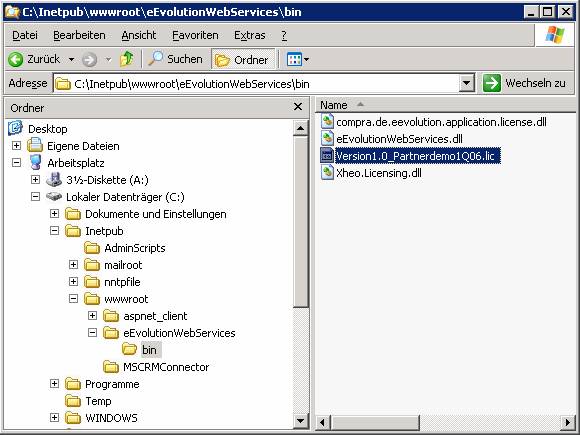Select the Xheo.Licensing.dll file icon

click(x=327, y=173)
